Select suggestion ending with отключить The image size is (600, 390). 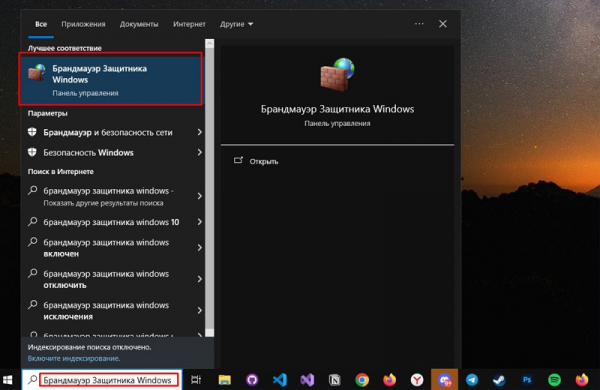(x=113, y=279)
